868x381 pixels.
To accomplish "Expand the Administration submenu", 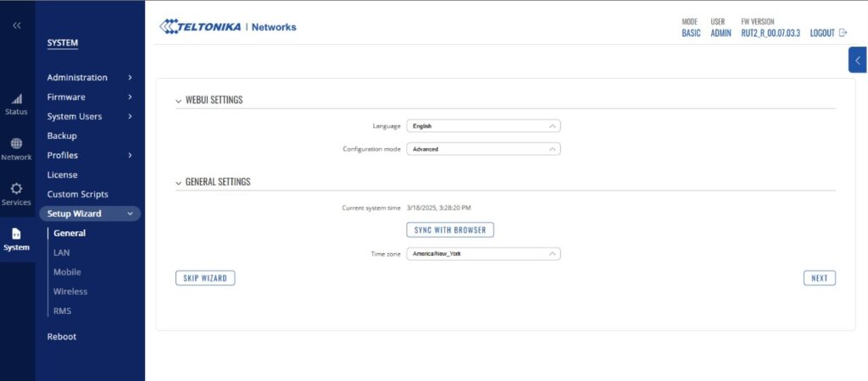I will click(x=89, y=77).
